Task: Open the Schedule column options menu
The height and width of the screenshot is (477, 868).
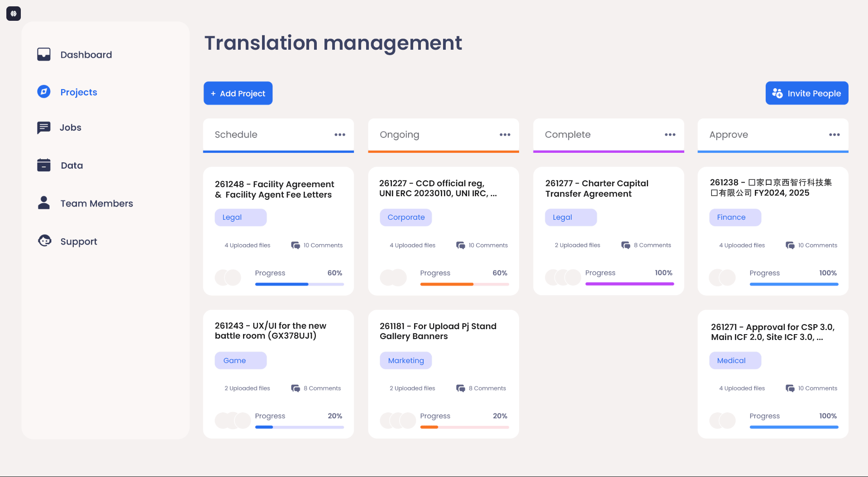Action: 340,135
